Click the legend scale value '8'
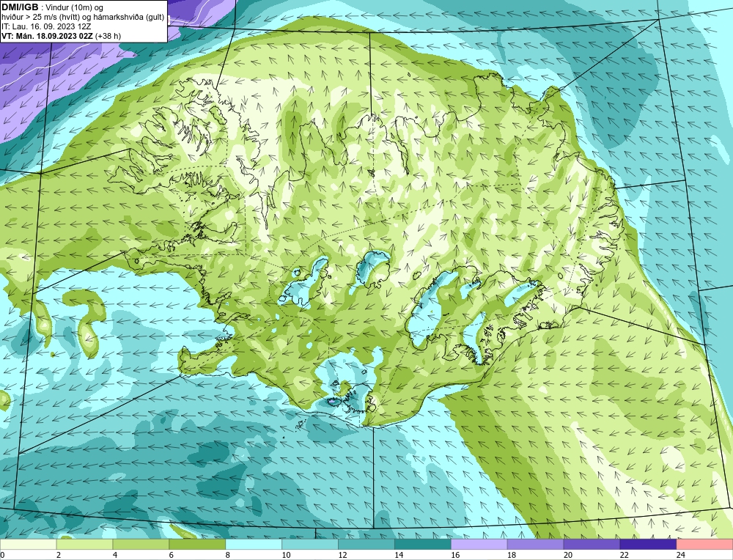The image size is (733, 560). (x=228, y=555)
